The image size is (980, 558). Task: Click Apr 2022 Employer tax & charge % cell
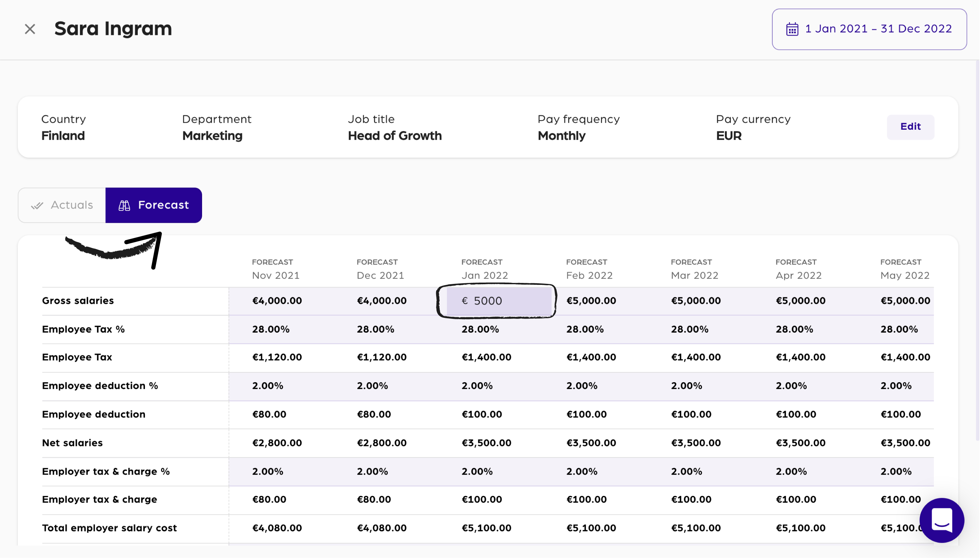coord(791,471)
